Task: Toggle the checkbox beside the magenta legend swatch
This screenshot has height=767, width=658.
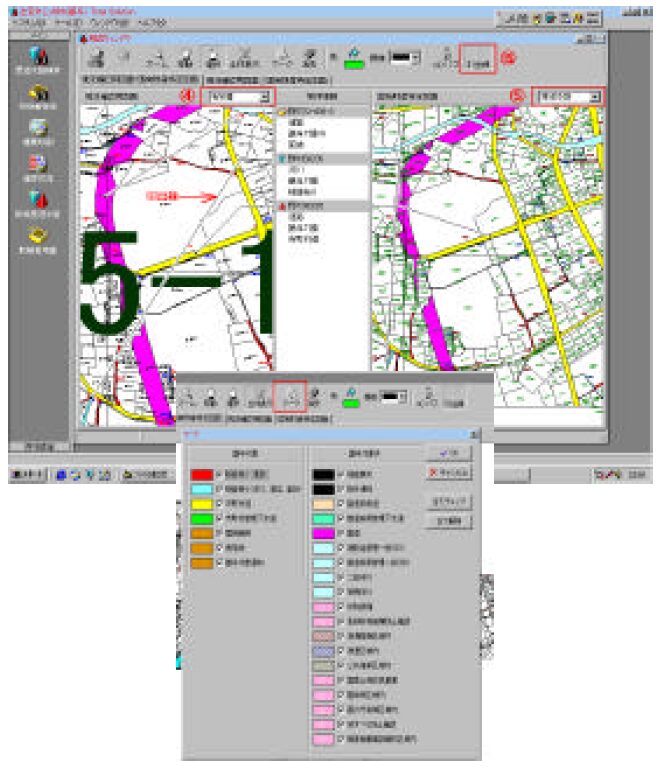Action: tap(343, 534)
